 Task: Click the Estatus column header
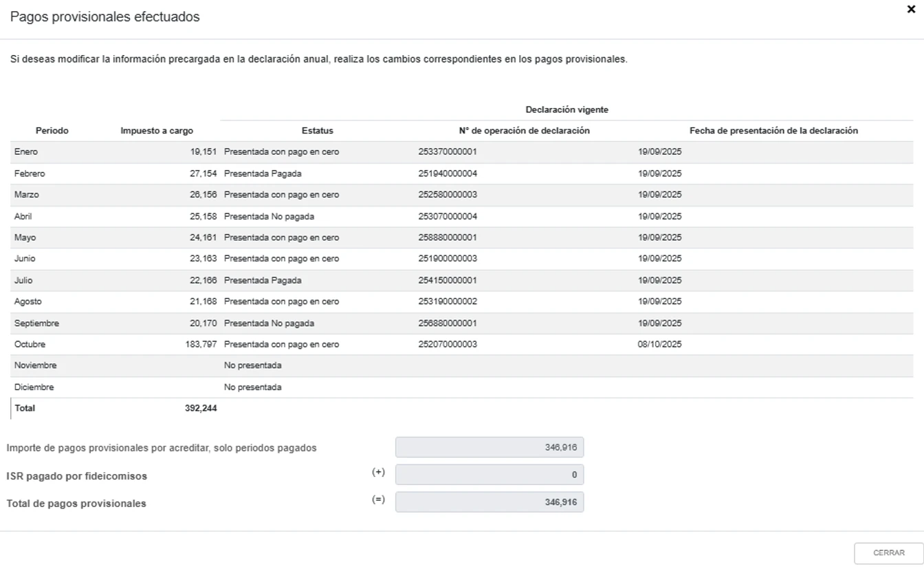(x=318, y=131)
